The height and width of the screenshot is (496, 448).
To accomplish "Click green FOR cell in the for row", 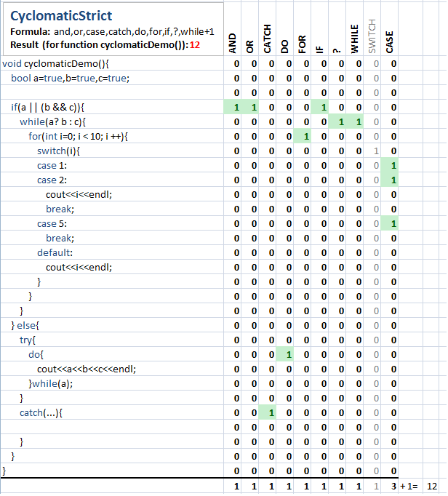I will point(302,136).
